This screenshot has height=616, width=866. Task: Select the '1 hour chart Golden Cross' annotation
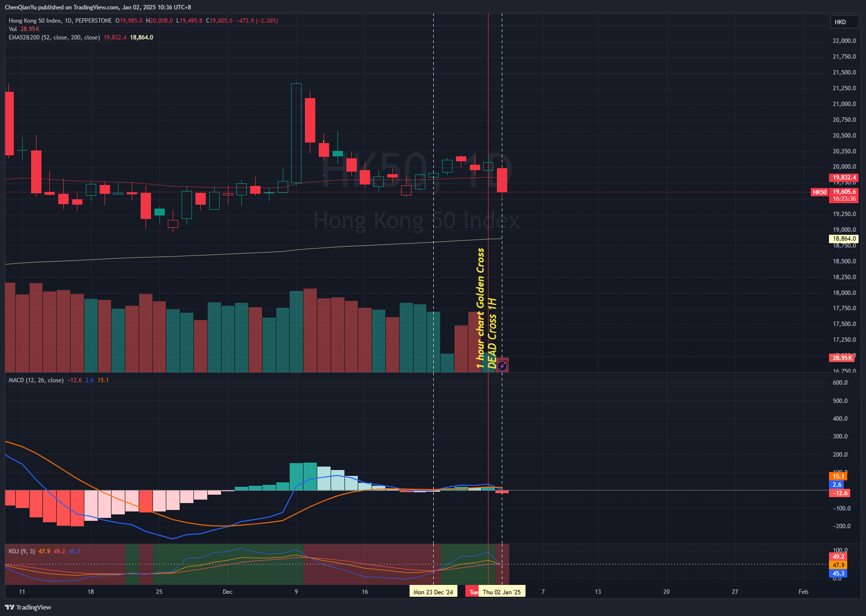coord(480,308)
